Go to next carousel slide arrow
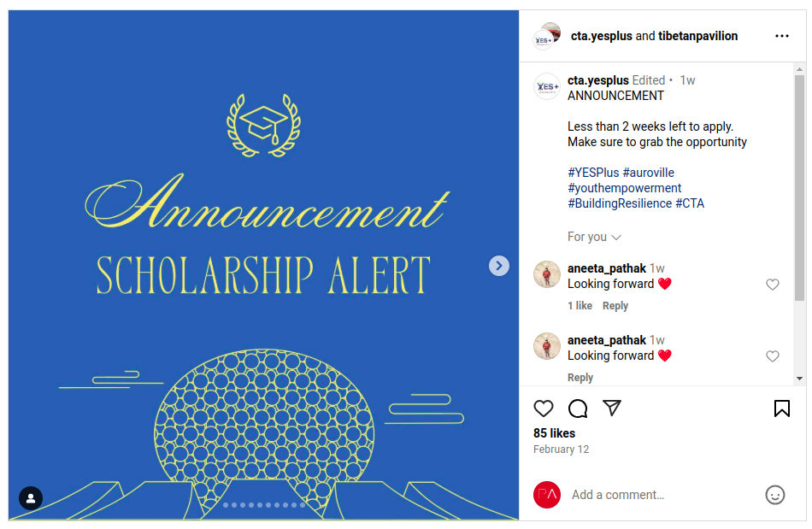Image resolution: width=812 pixels, height=529 pixels. click(498, 266)
